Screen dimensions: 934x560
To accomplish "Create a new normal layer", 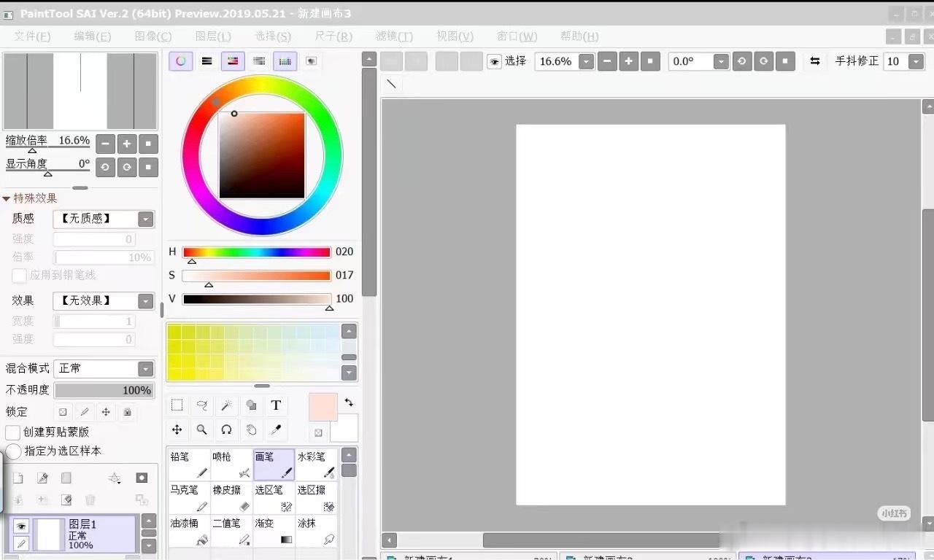I will point(18,478).
